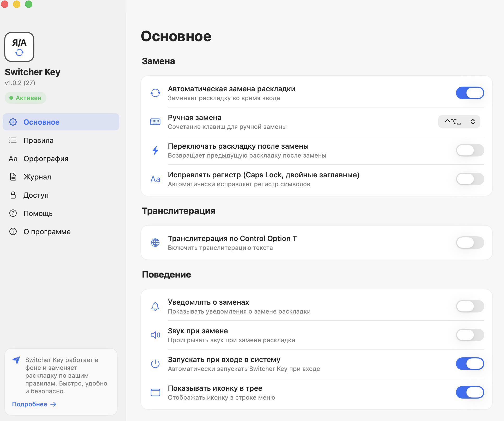Open the manual replacement hotkey dropdown
Image resolution: width=504 pixels, height=421 pixels.
459,122
